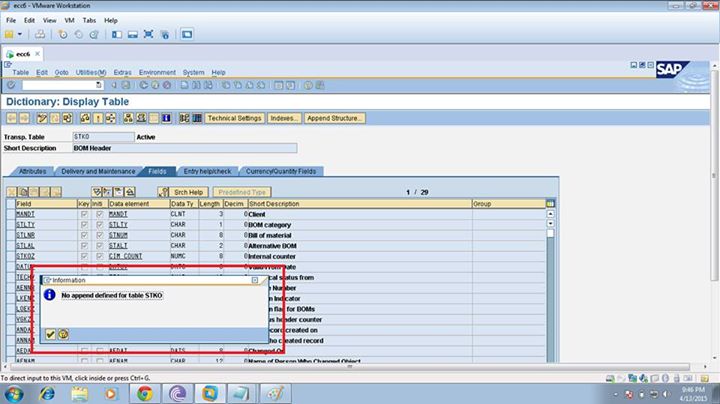Open the MANDT data element link
Image resolution: width=720 pixels, height=404 pixels.
118,214
